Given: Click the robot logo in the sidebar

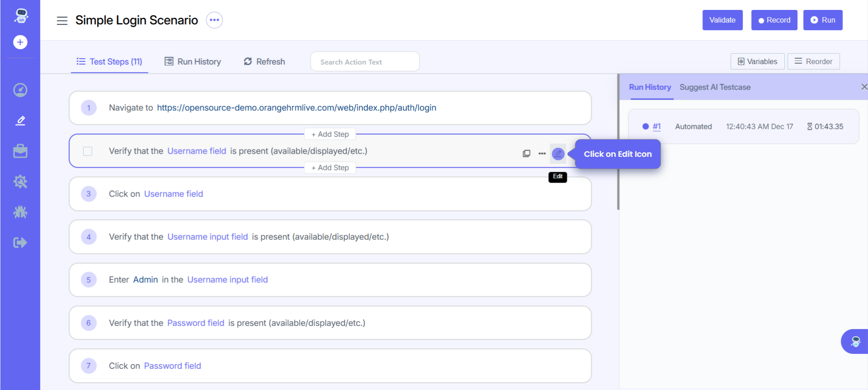Looking at the screenshot, I should (x=21, y=16).
